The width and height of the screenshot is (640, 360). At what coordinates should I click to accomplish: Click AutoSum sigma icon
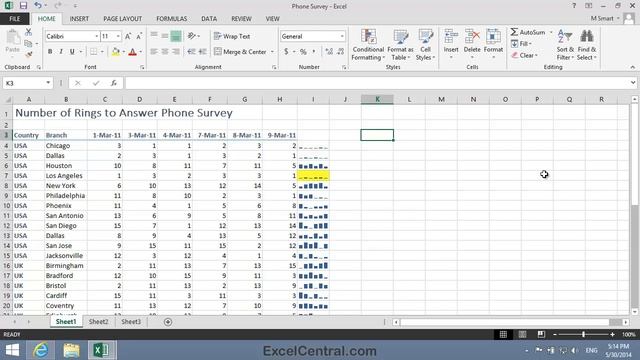coord(514,32)
